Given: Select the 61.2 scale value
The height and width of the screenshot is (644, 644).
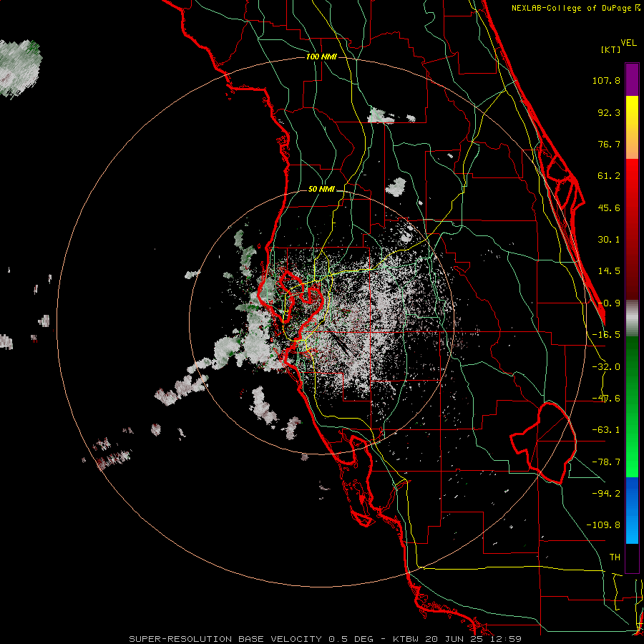Looking at the screenshot, I should pos(609,176).
